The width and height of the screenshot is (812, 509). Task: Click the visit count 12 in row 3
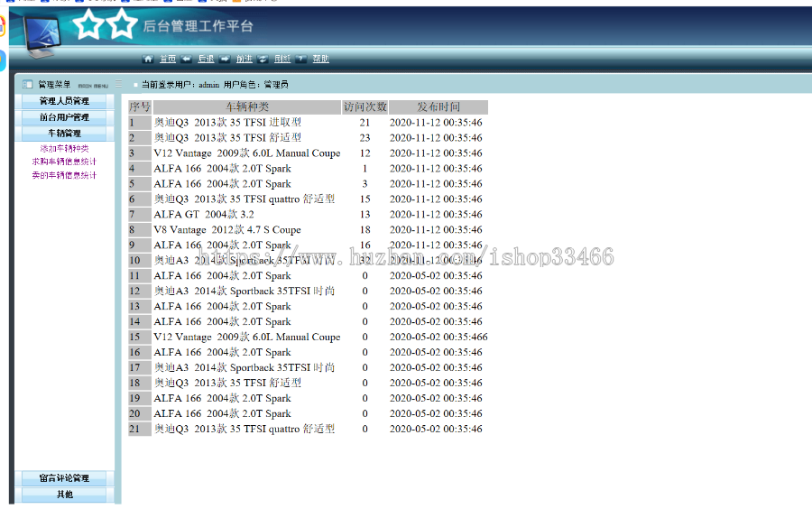tap(365, 153)
